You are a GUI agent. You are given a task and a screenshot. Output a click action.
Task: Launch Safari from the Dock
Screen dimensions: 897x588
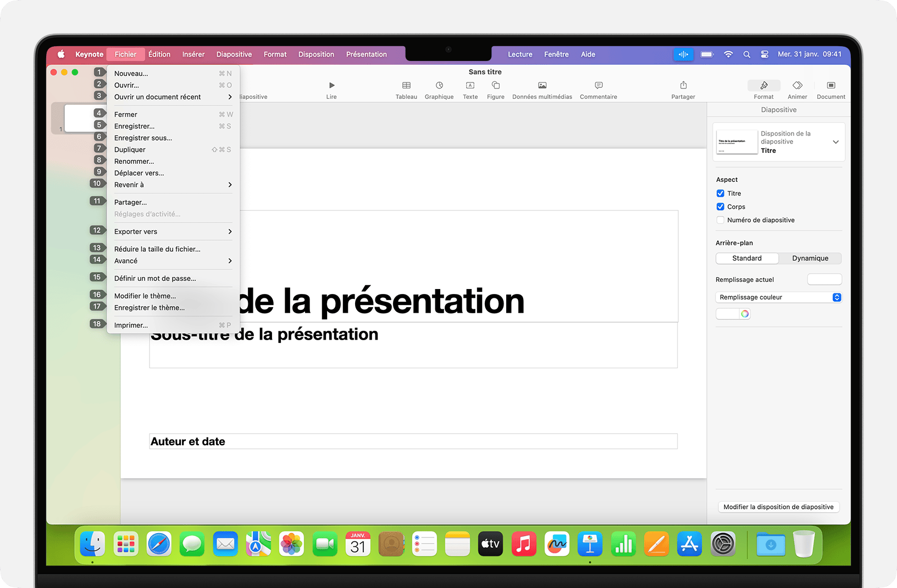(x=159, y=545)
